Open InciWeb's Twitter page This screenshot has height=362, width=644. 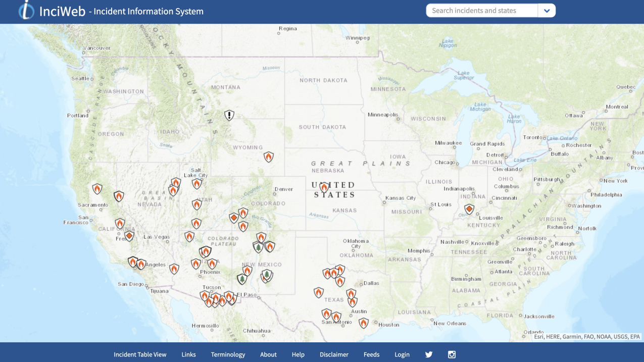pyautogui.click(x=428, y=354)
